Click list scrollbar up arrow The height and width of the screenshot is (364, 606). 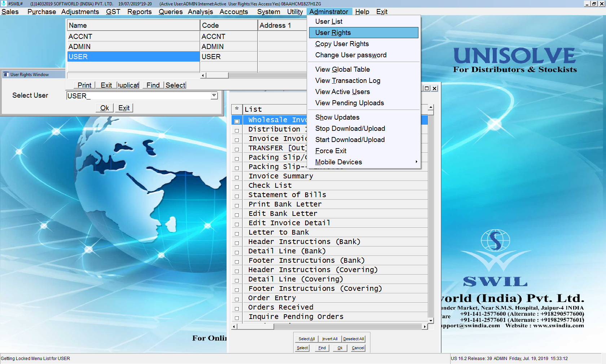tap(431, 107)
